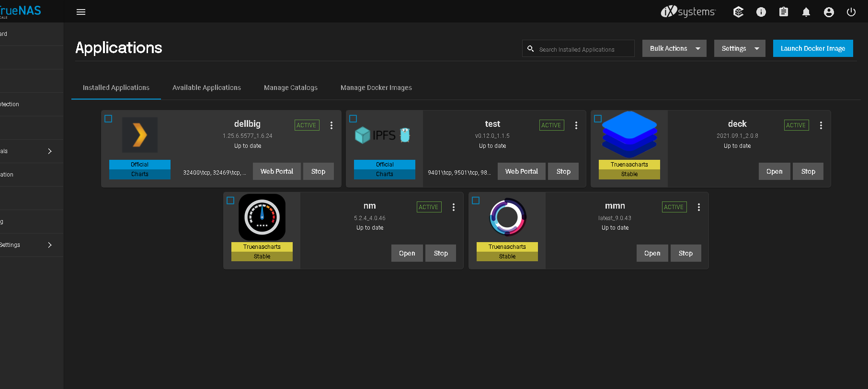This screenshot has width=868, height=389.
Task: Click the IPFS logo on test
Action: 383,135
